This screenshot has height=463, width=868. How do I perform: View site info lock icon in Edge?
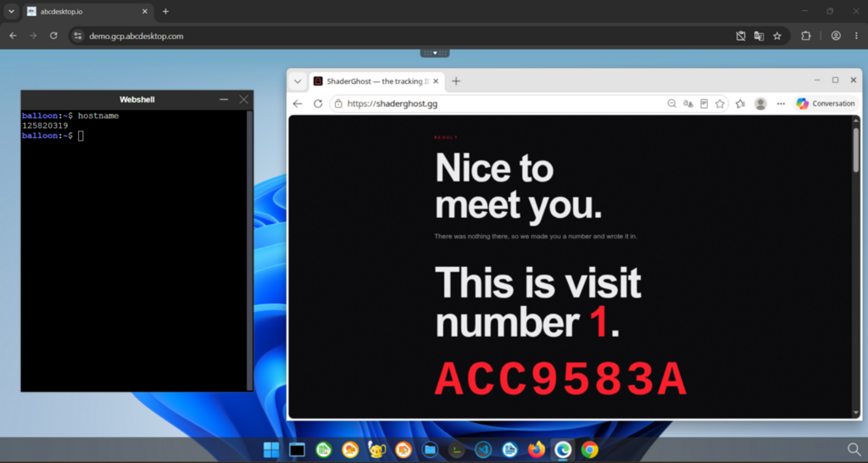click(x=337, y=103)
